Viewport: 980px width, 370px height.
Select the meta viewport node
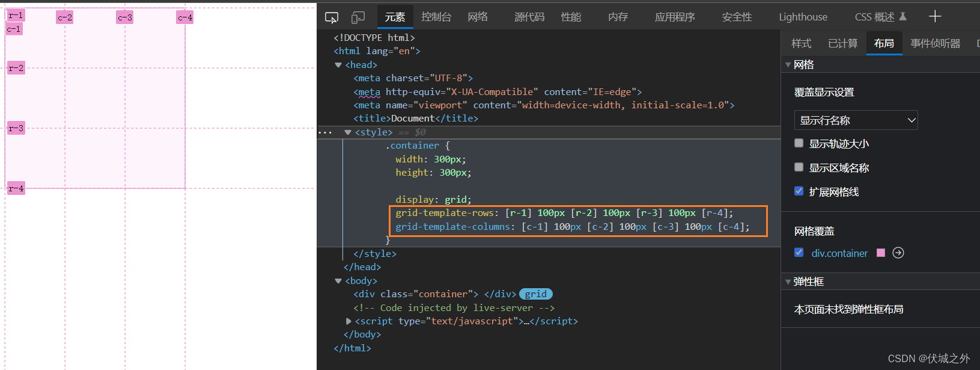tap(544, 105)
